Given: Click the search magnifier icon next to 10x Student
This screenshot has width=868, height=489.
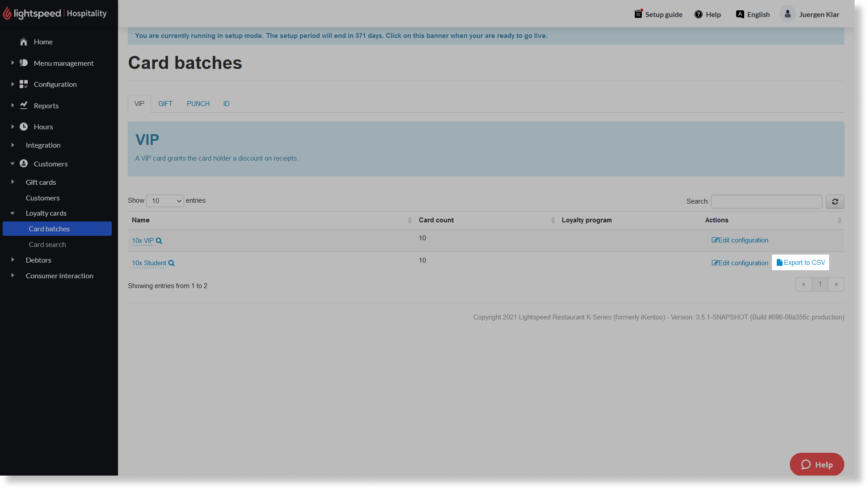Looking at the screenshot, I should pos(172,263).
